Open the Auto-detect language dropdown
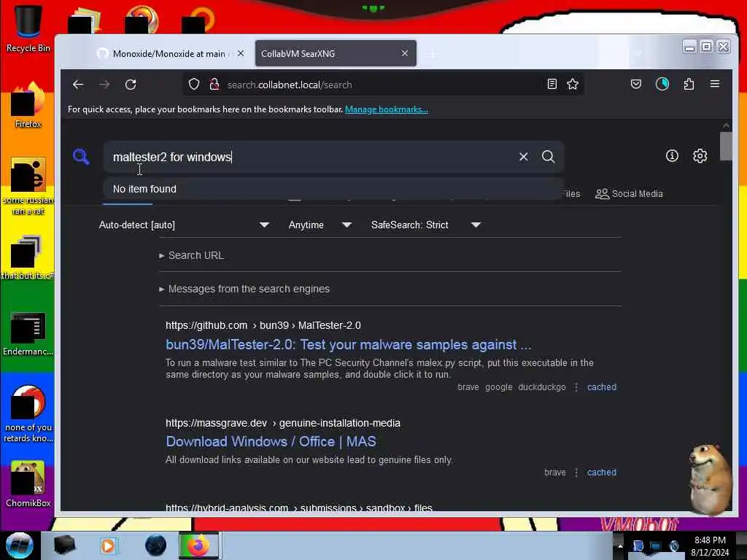The width and height of the screenshot is (747, 560). coord(184,225)
